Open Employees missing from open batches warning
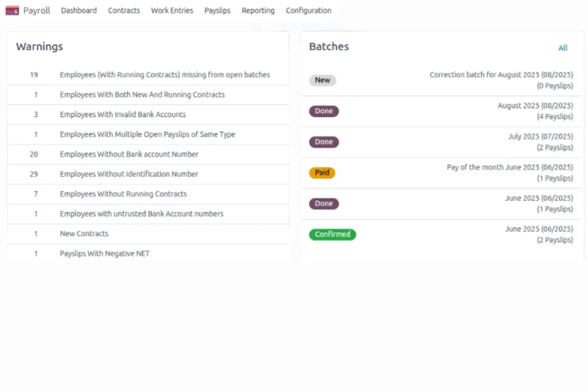 click(165, 75)
